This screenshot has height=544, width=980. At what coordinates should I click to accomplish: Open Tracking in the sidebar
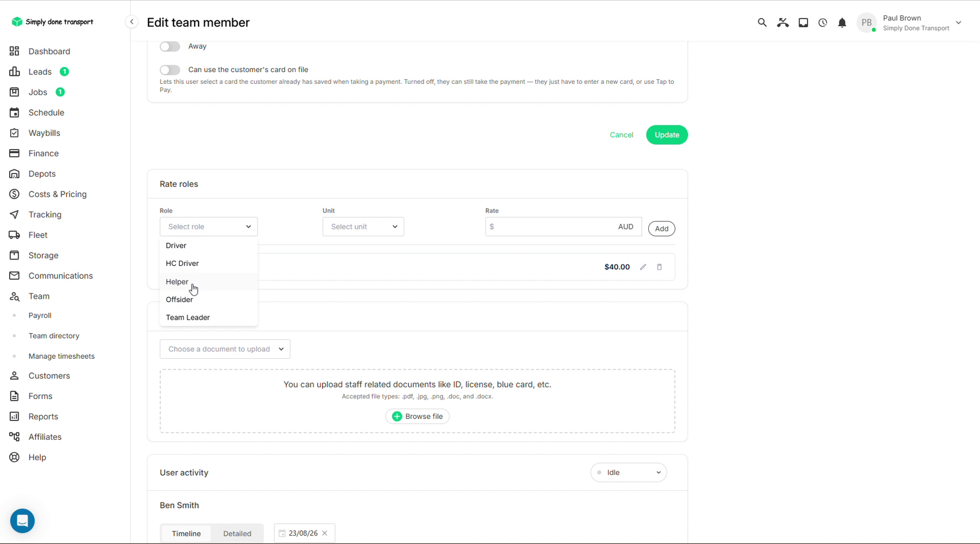click(45, 214)
